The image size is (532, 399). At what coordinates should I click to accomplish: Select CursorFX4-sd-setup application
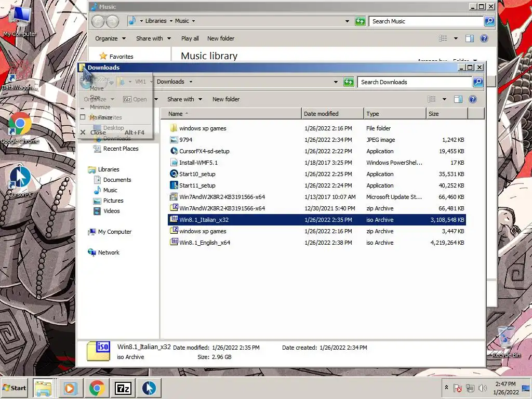click(316, 151)
